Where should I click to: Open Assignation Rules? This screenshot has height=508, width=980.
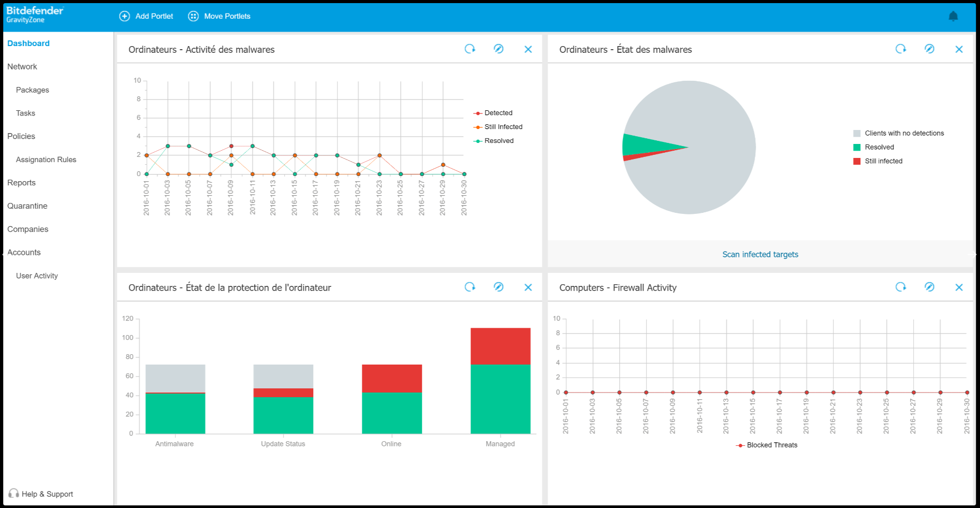[46, 159]
